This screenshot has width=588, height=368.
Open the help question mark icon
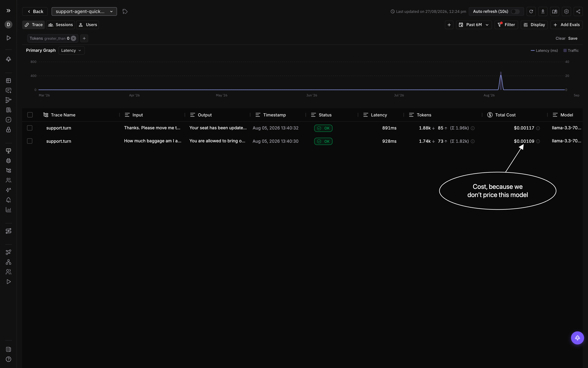pyautogui.click(x=9, y=359)
